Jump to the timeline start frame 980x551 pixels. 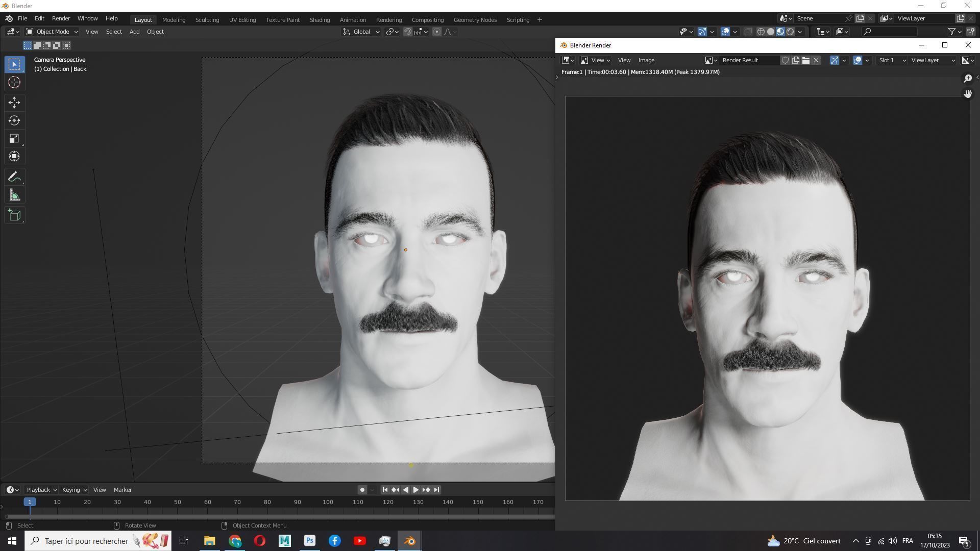pyautogui.click(x=385, y=490)
